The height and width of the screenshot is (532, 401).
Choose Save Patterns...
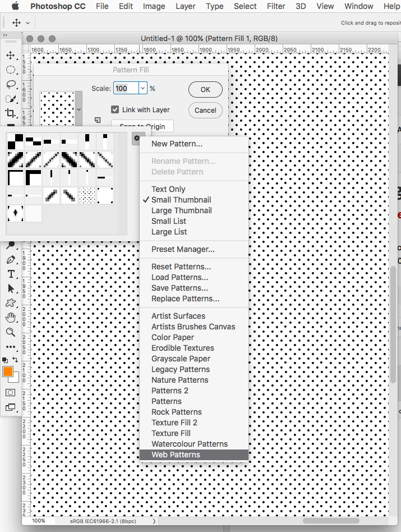(194, 288)
